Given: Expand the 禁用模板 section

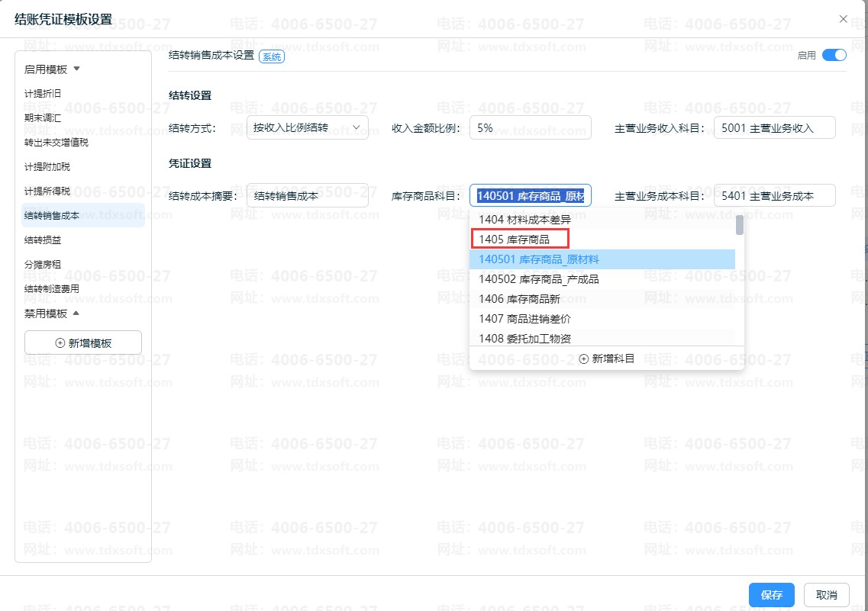Looking at the screenshot, I should (x=76, y=314).
